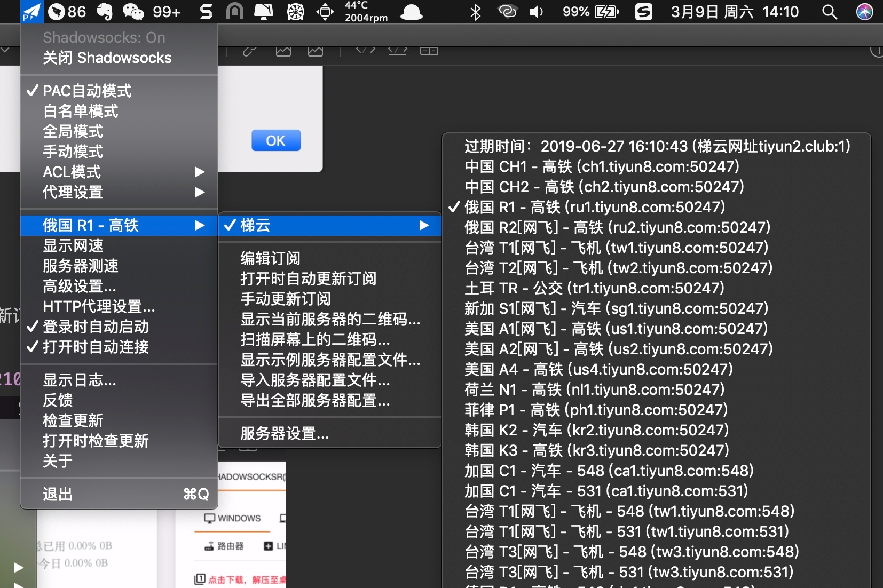The width and height of the screenshot is (883, 588).
Task: Open 服务器设置... server settings
Action: (285, 433)
